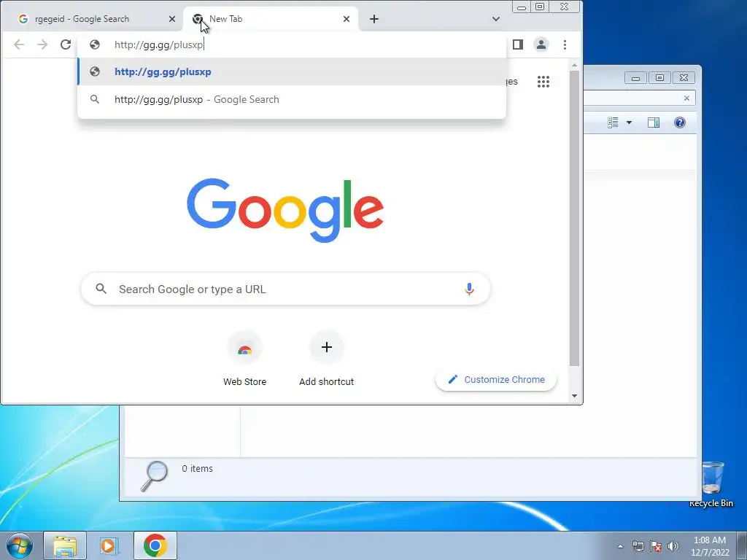Clear the Explorer search box with X
The width and height of the screenshot is (747, 560).
[x=686, y=98]
